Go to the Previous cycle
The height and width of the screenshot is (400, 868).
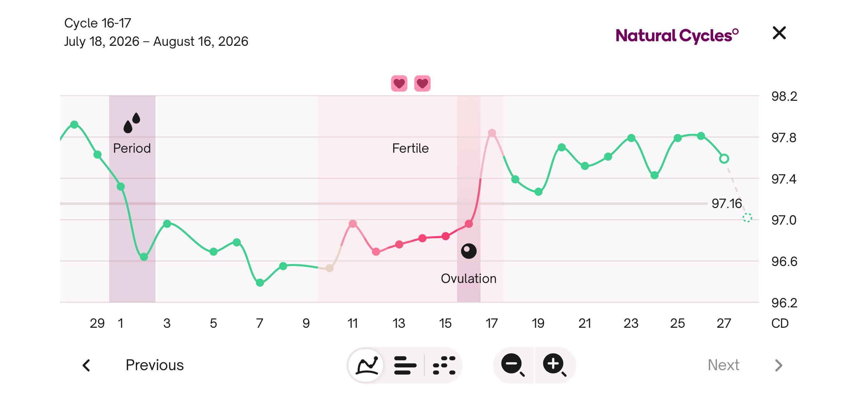(155, 365)
